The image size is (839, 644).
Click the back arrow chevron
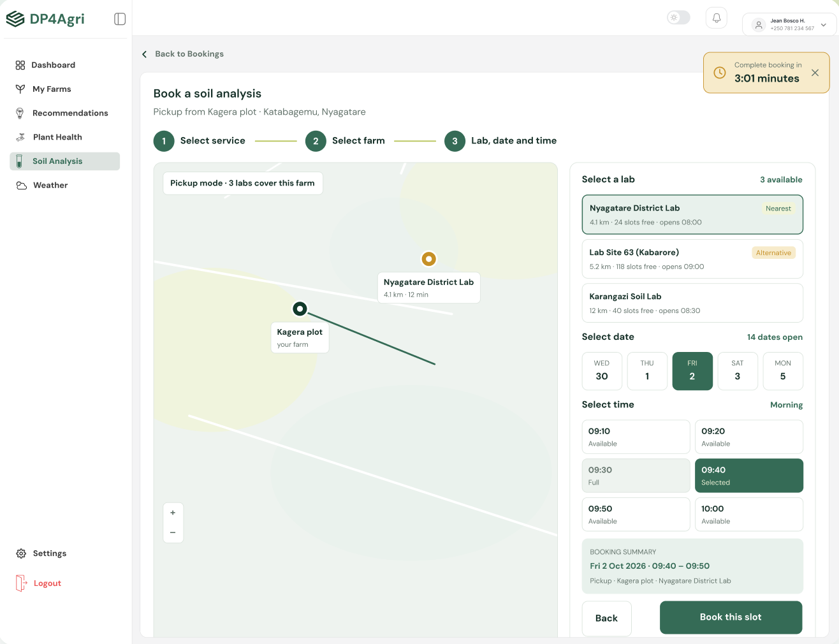pos(145,54)
